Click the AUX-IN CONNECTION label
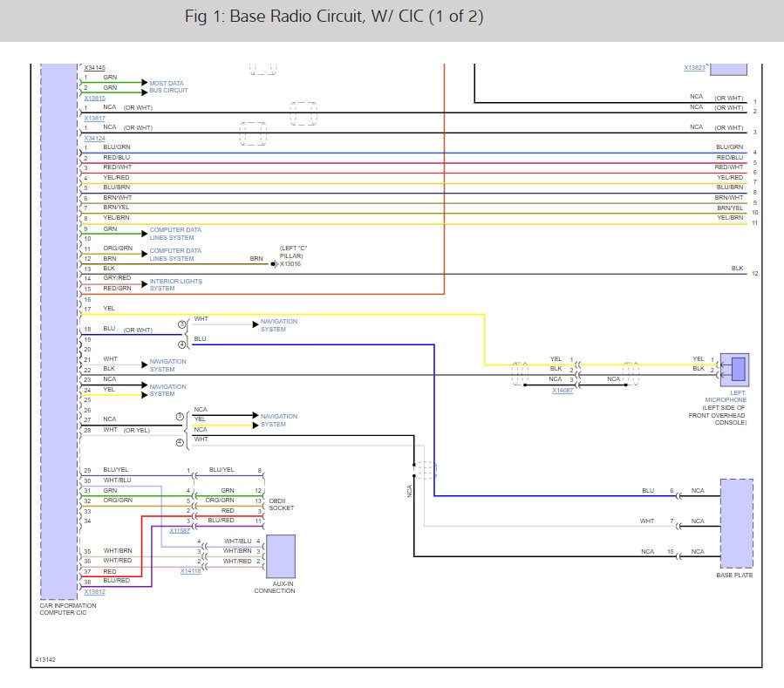This screenshot has height=688, width=784. [x=275, y=588]
